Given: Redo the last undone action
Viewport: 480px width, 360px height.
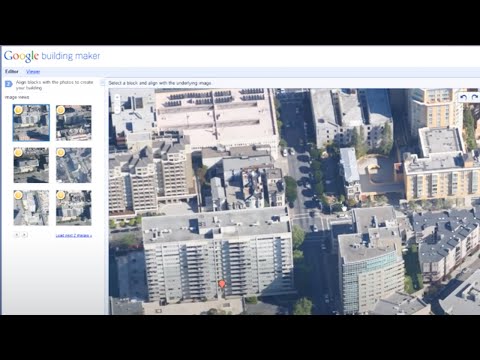Looking at the screenshot, I should [x=475, y=97].
